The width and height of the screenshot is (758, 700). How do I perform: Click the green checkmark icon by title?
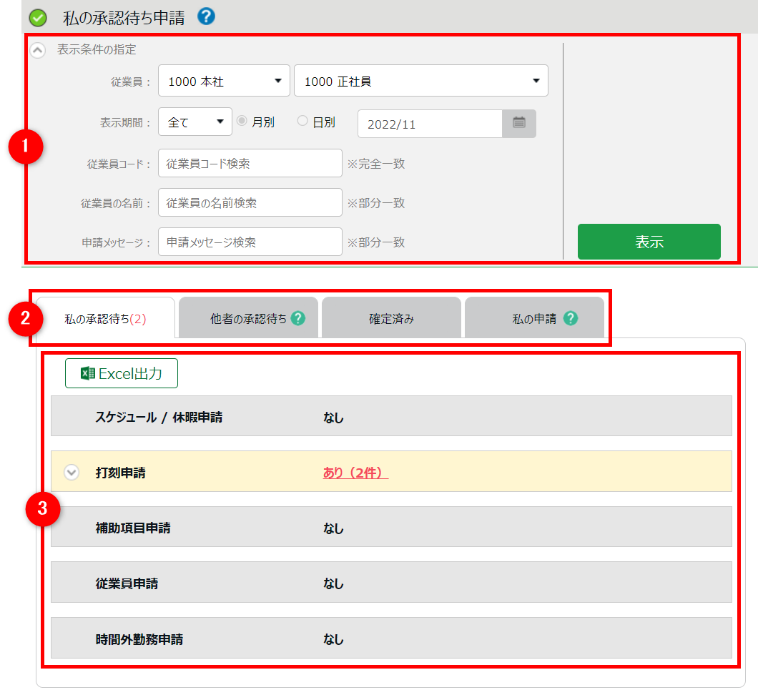[x=39, y=18]
